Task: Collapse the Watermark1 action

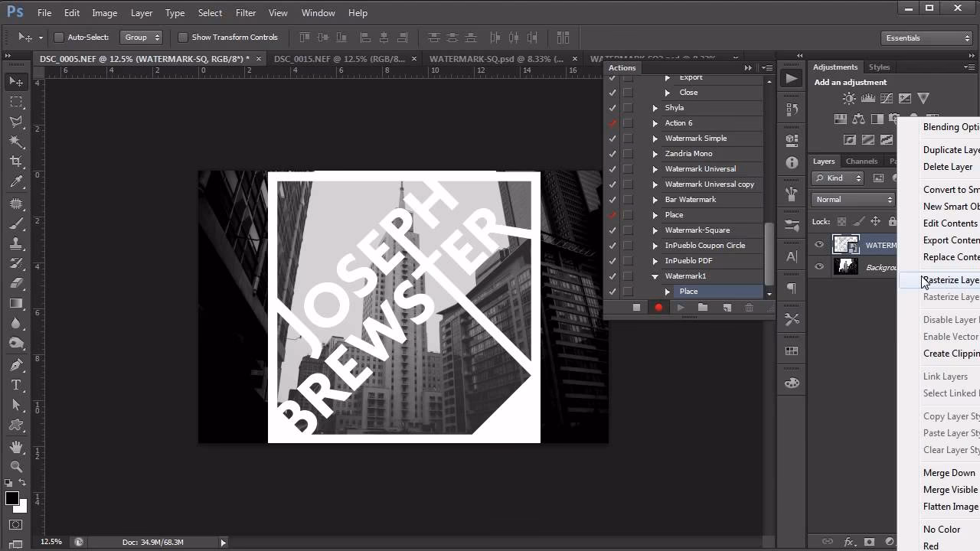Action: [654, 275]
